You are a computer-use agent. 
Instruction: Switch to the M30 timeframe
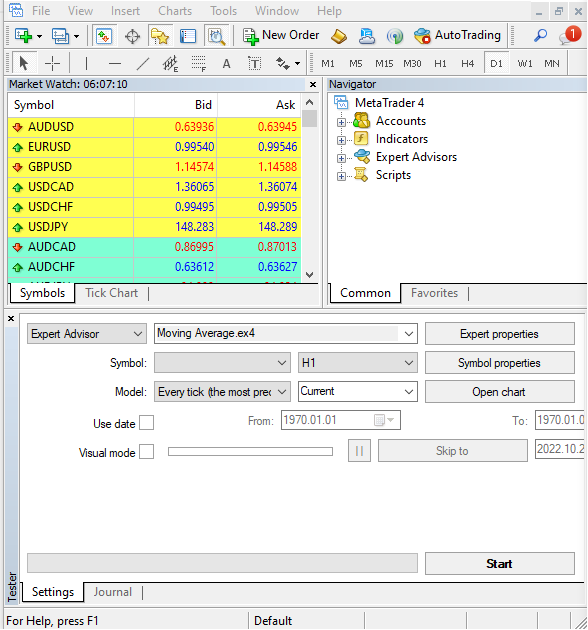(412, 63)
